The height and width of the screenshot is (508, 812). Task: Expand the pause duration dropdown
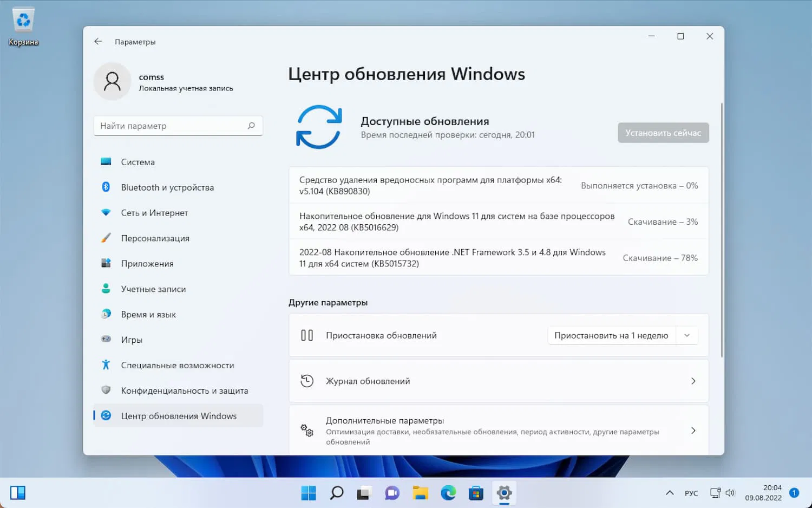click(687, 335)
